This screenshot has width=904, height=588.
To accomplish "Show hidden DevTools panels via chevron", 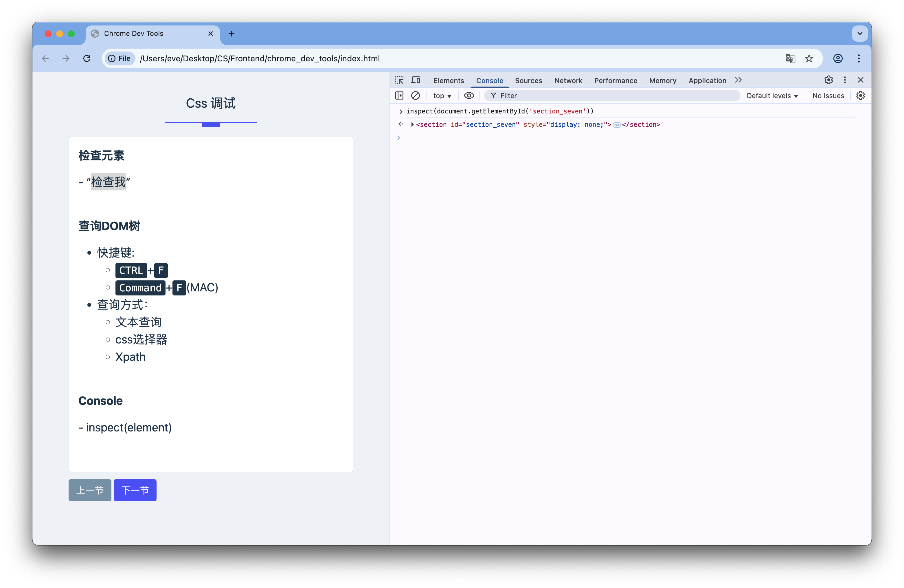I will 738,80.
